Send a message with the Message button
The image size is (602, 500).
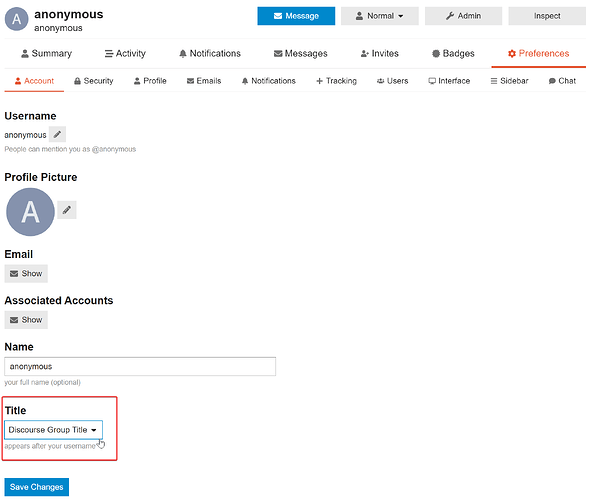point(296,16)
